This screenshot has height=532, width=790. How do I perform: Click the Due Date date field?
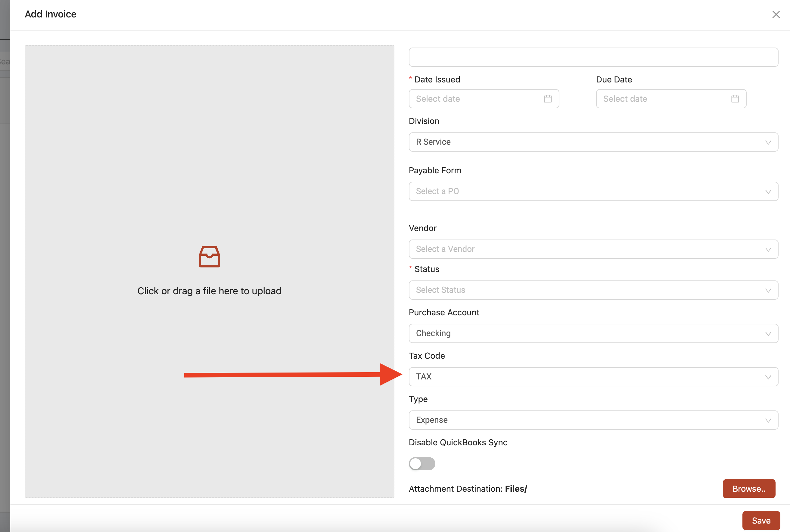click(671, 99)
